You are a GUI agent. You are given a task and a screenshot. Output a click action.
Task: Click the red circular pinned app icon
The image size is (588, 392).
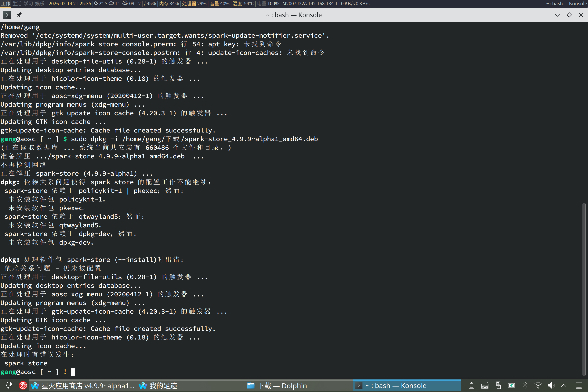23,386
